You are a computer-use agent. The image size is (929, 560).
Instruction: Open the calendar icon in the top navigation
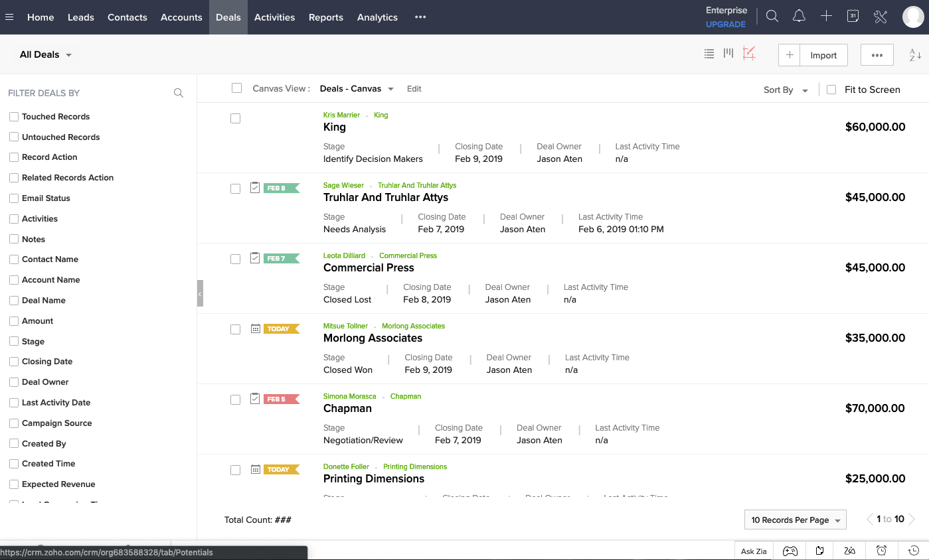(853, 15)
